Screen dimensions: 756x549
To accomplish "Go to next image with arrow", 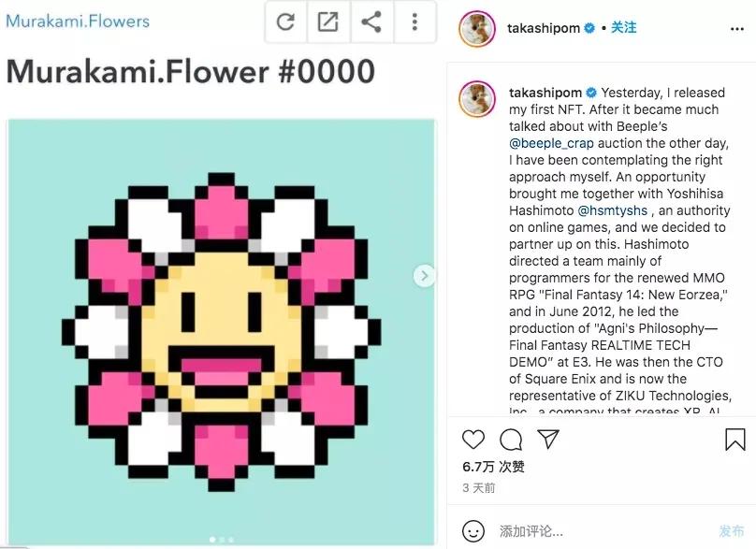I will 425,275.
